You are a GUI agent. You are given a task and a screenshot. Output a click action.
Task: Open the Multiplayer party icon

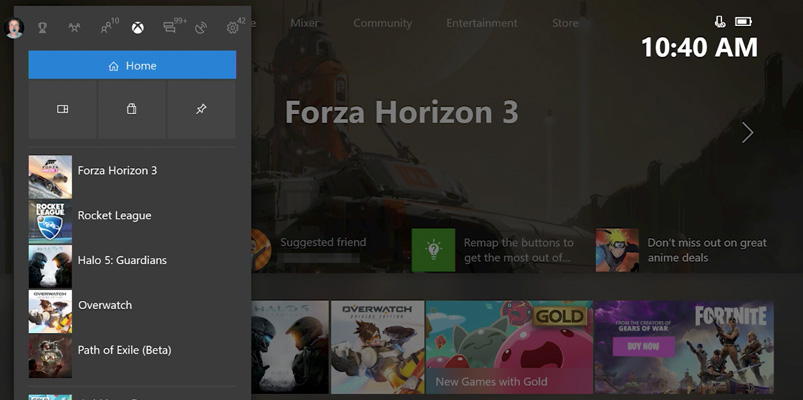point(74,28)
